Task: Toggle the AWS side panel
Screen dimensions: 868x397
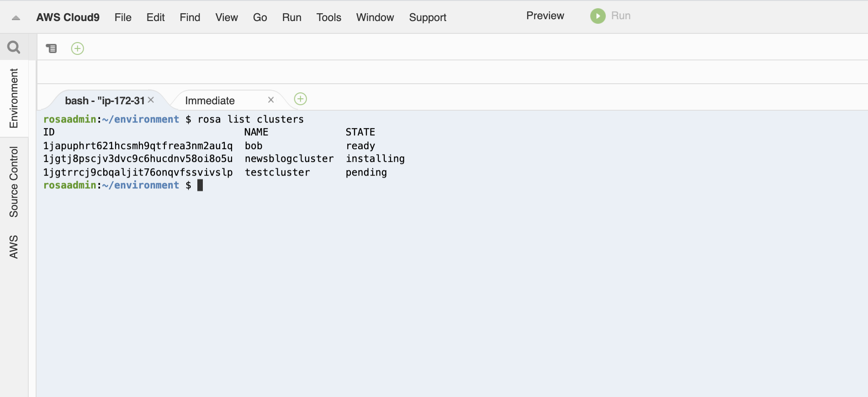Action: tap(14, 247)
